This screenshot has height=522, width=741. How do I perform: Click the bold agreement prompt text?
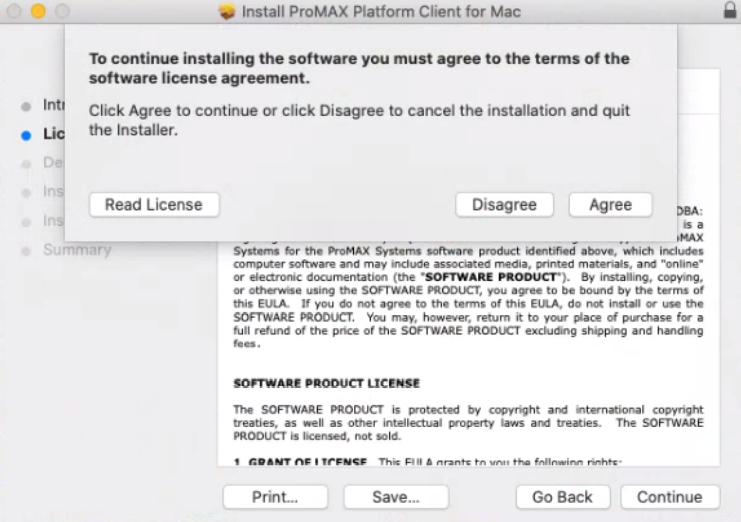(359, 68)
